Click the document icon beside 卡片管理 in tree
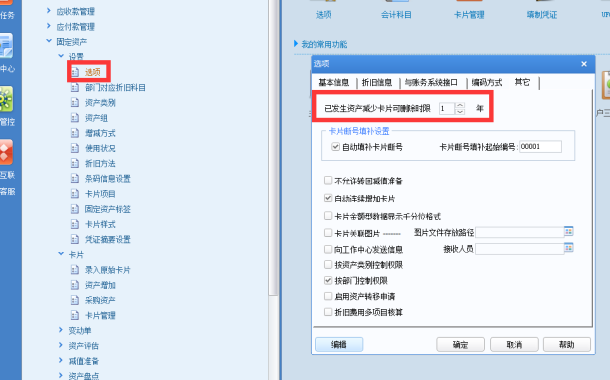610x380 pixels. click(75, 315)
